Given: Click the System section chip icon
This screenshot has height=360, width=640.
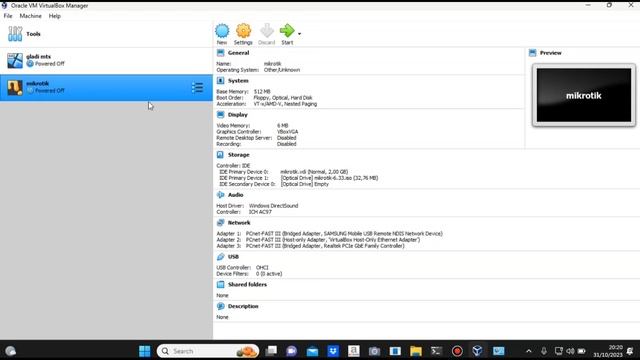Looking at the screenshot, I should tap(220, 80).
